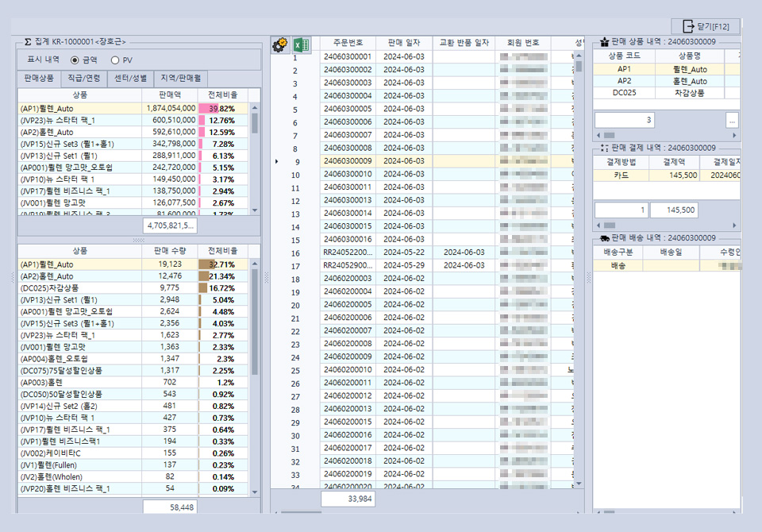
Task: Sort by 주문번호 column header
Action: coord(348,42)
